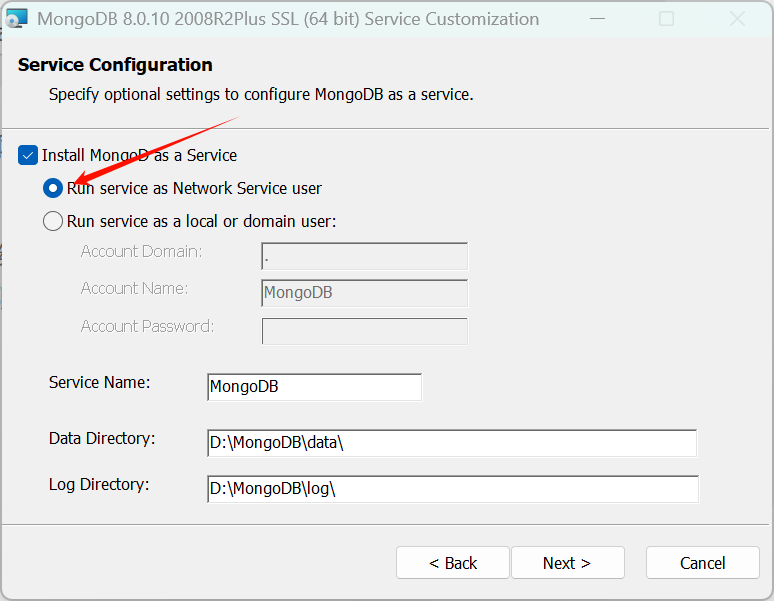Viewport: 774px width, 601px height.
Task: Click the Service Name input box
Action: 314,387
